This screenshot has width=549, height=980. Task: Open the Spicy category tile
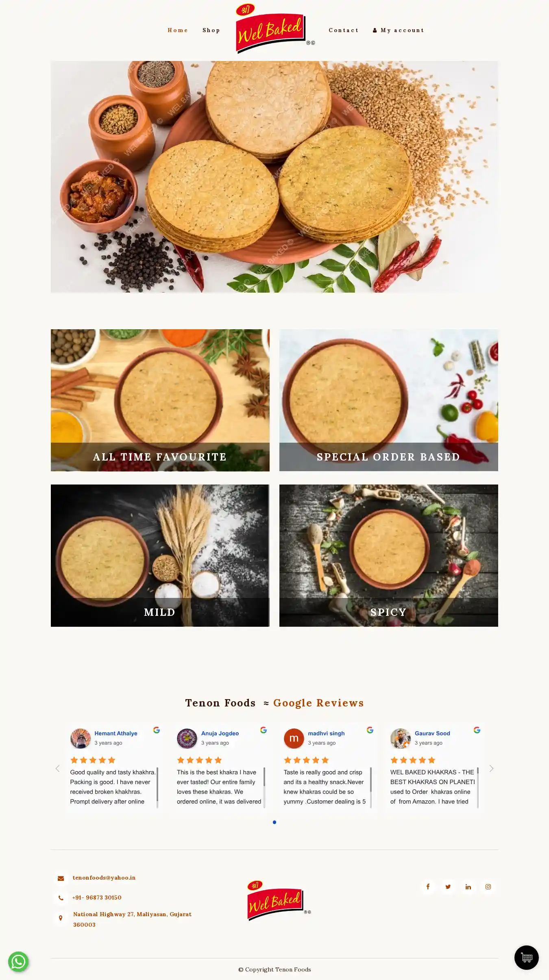pos(388,555)
